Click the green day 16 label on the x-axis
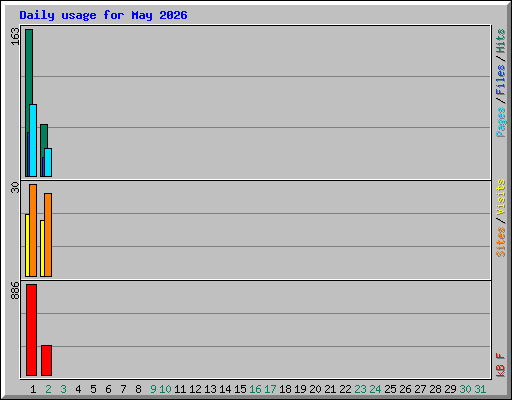 click(255, 389)
